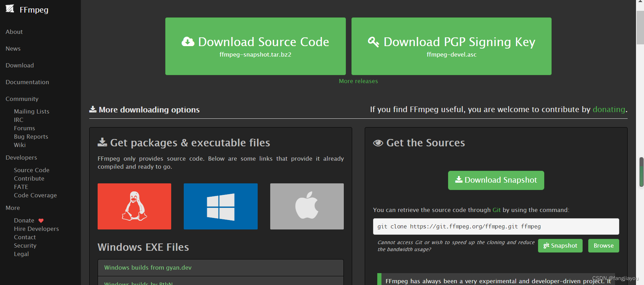The image size is (644, 285).
Task: Click the Download Snapshot button
Action: [x=496, y=180]
